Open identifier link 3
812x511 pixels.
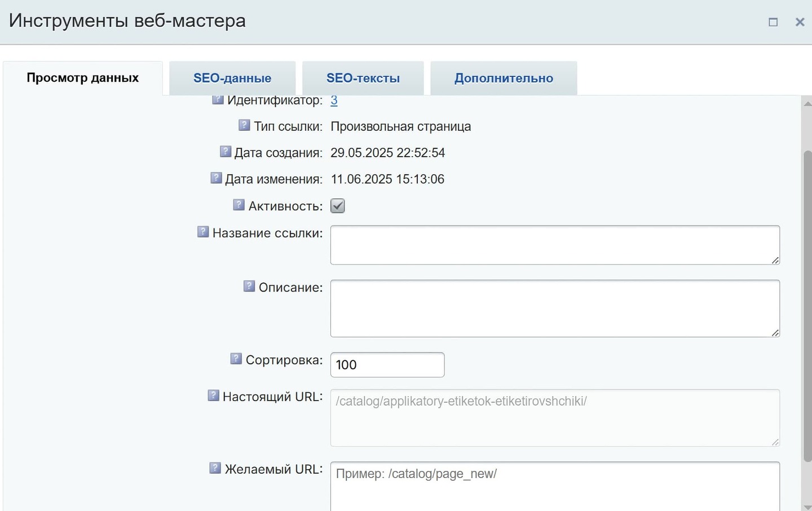pyautogui.click(x=334, y=100)
